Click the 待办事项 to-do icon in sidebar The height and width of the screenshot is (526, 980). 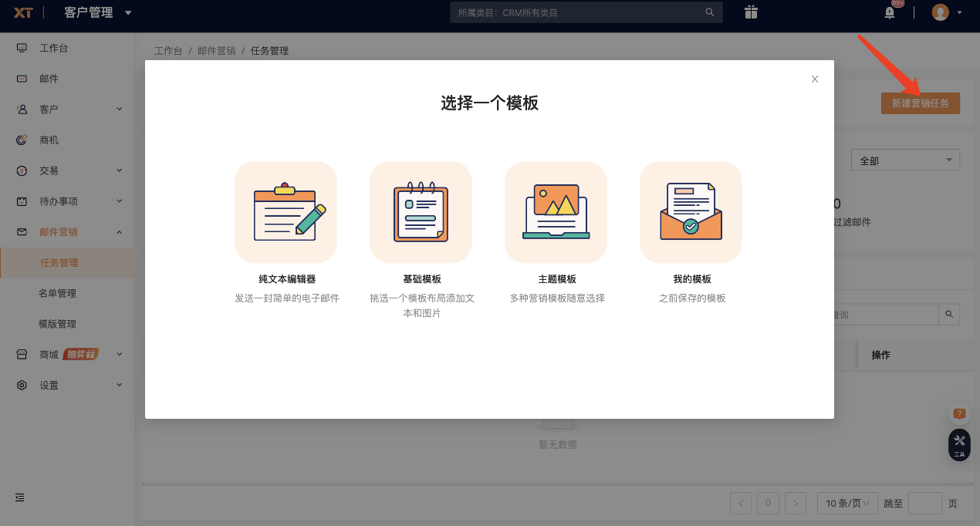(22, 201)
